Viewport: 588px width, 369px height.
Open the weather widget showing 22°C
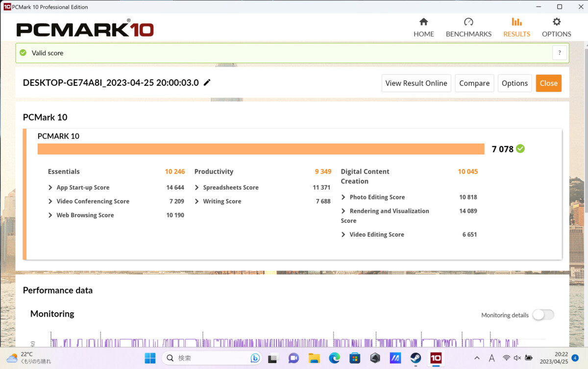click(x=28, y=358)
